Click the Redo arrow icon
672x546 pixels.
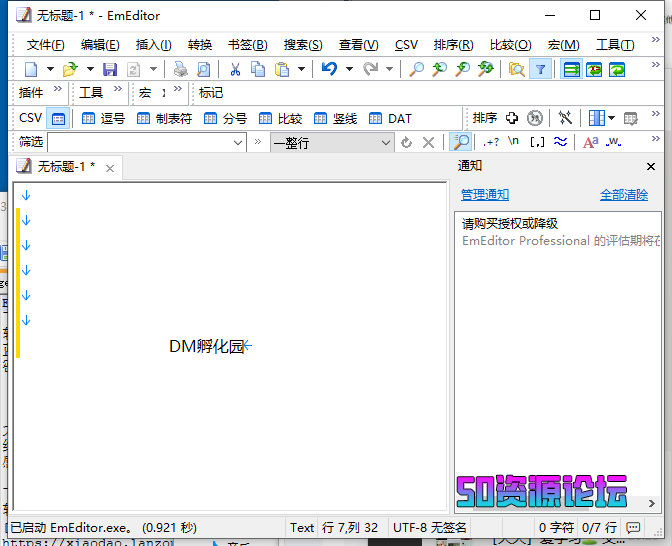[x=370, y=69]
